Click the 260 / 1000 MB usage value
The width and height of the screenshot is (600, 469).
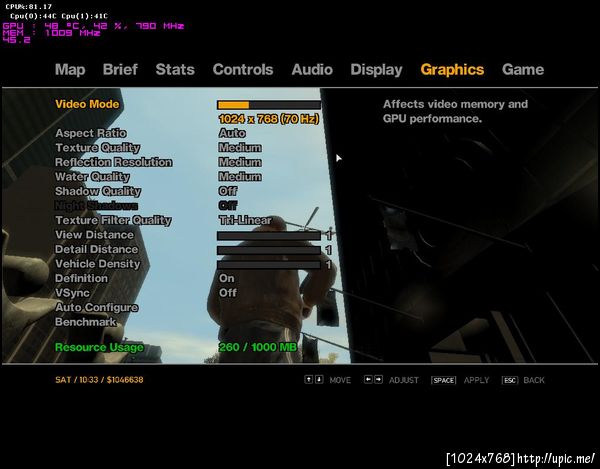click(x=258, y=347)
